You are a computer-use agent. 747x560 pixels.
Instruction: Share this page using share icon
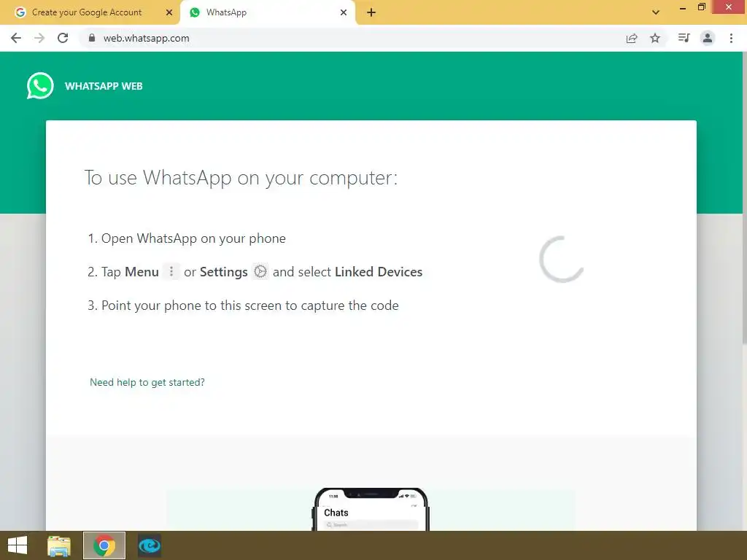tap(632, 38)
